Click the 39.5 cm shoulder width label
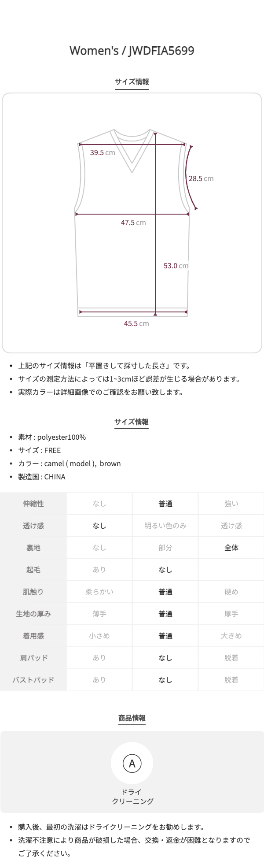The width and height of the screenshot is (264, 868). [x=103, y=153]
